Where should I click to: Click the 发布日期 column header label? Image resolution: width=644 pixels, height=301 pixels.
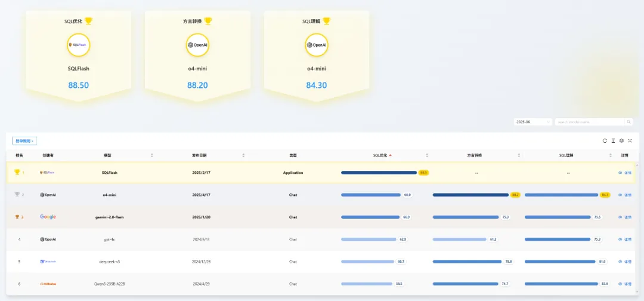point(199,155)
